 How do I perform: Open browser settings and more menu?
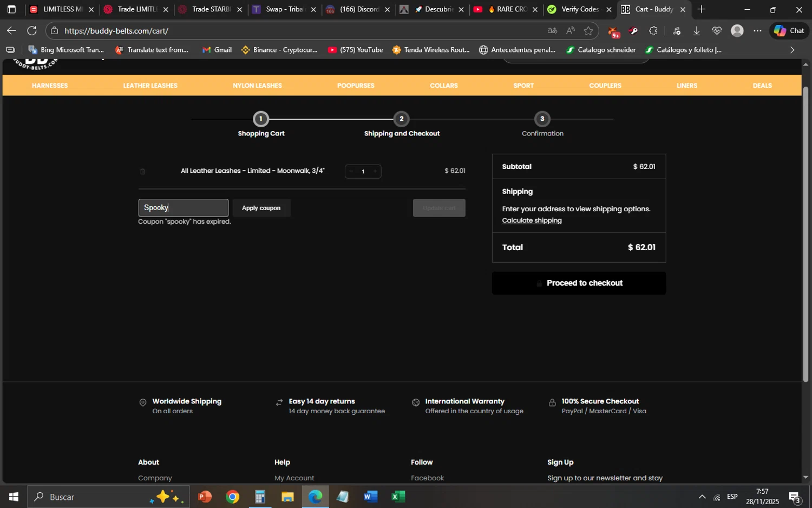pyautogui.click(x=757, y=31)
